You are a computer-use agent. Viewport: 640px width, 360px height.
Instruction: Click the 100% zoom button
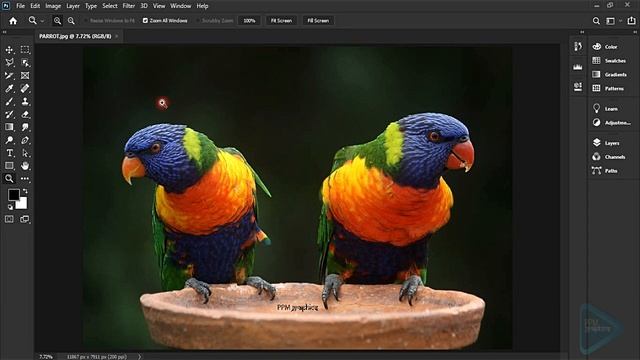(x=249, y=20)
